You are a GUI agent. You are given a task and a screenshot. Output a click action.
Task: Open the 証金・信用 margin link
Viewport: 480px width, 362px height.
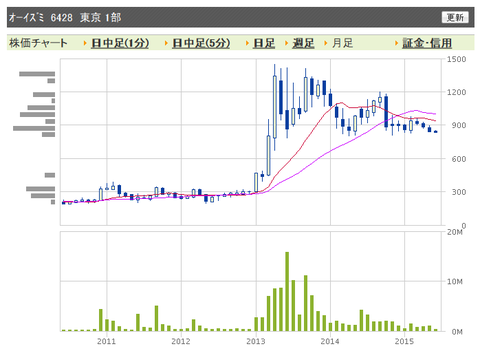pos(427,43)
